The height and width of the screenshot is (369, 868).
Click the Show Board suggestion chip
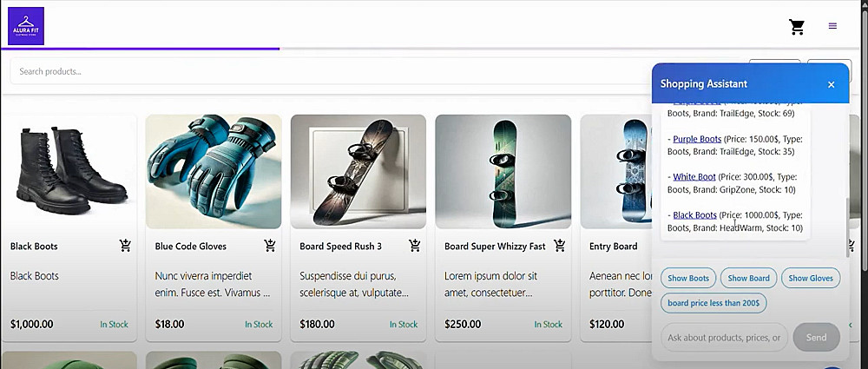(x=748, y=279)
